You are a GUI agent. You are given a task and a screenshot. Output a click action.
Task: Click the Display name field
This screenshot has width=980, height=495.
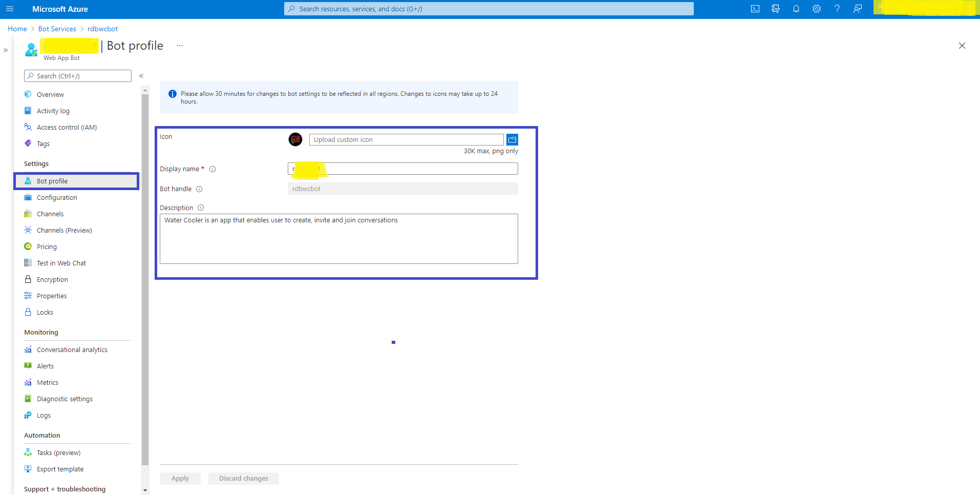coord(403,169)
